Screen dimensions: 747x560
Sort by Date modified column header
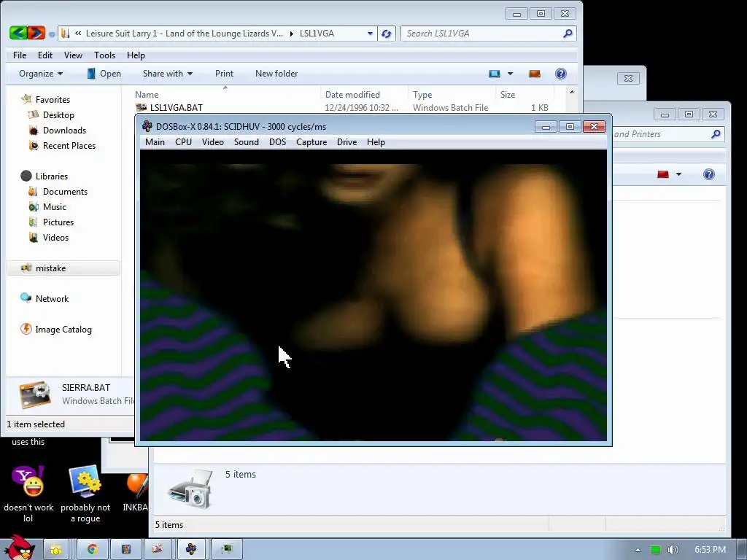[365, 94]
